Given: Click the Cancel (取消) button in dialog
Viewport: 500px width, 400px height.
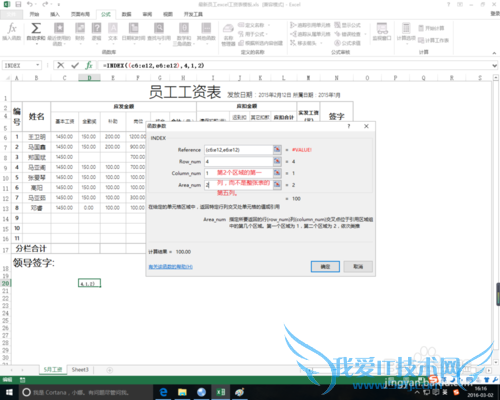Looking at the screenshot, I should 358,266.
